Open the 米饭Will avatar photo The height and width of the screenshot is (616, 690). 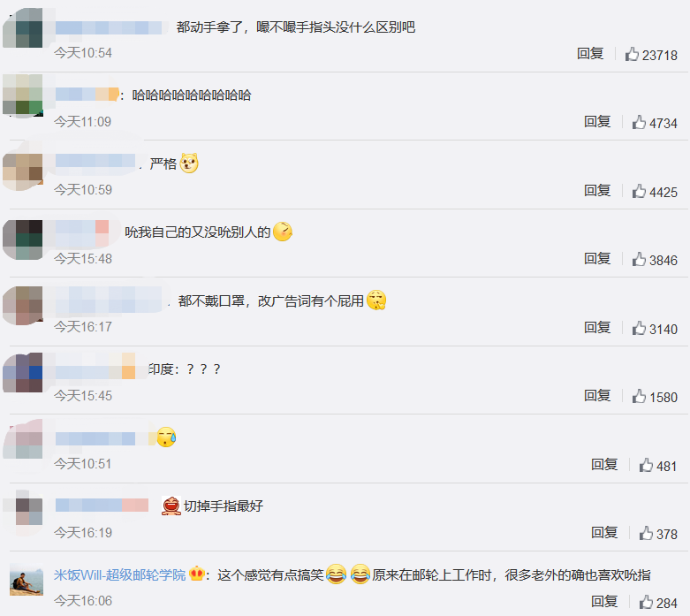[27, 580]
